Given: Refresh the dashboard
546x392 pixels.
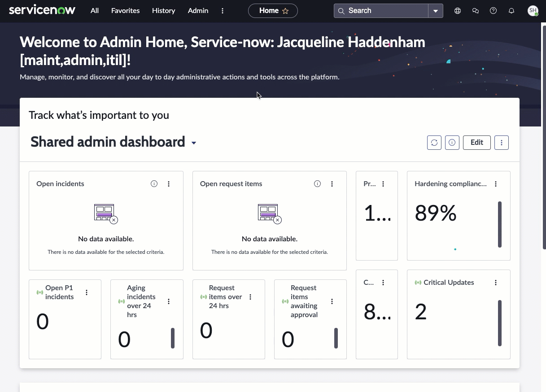Looking at the screenshot, I should pos(434,143).
